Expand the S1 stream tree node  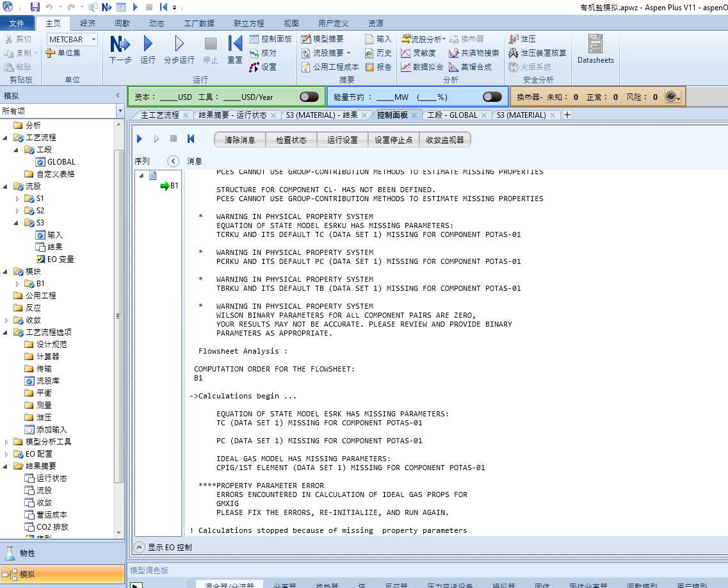(x=18, y=199)
